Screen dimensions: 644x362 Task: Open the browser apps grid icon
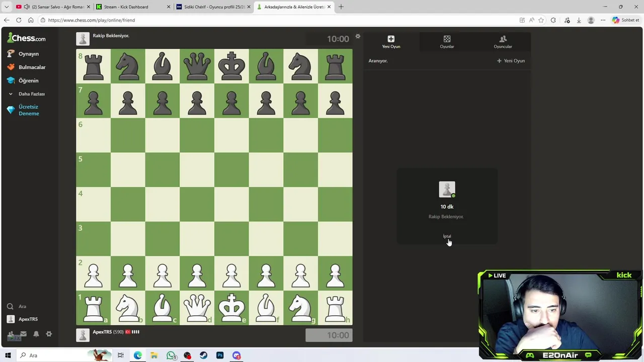522,20
